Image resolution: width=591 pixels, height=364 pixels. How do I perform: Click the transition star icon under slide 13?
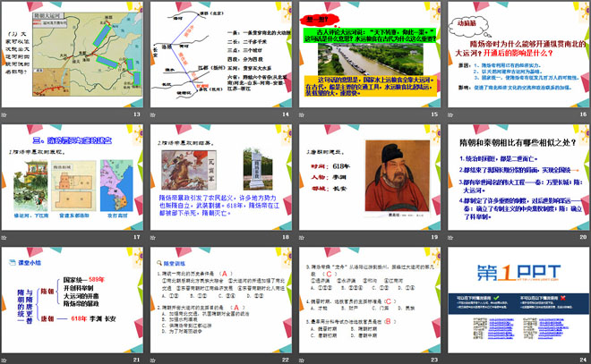(4, 114)
